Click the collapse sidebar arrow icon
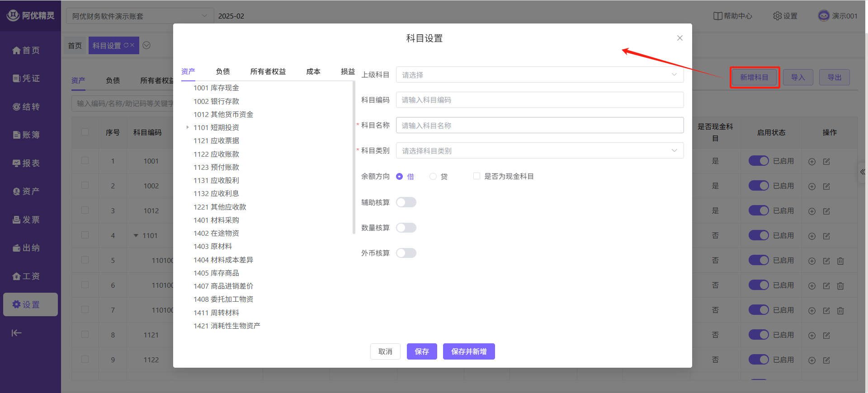The width and height of the screenshot is (868, 393). point(16,333)
